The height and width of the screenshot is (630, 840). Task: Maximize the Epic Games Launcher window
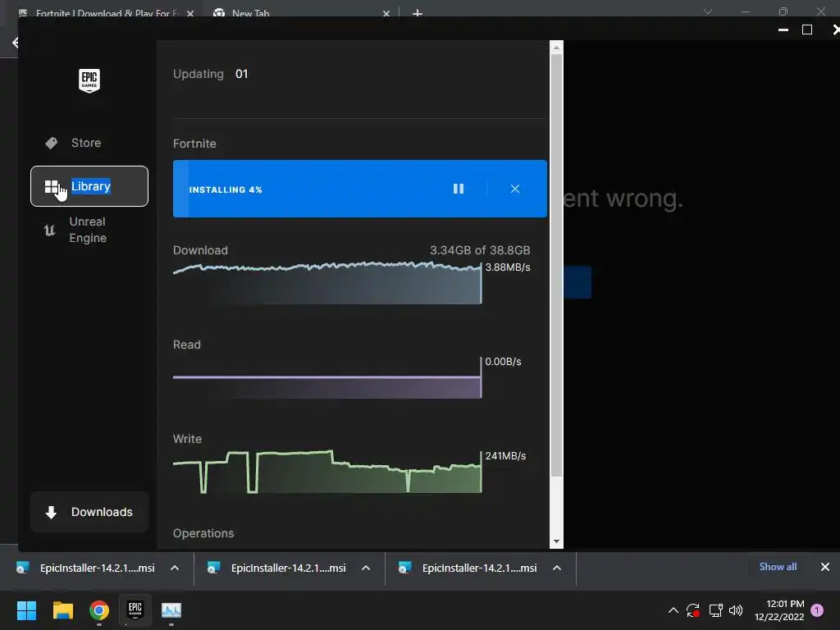(807, 30)
